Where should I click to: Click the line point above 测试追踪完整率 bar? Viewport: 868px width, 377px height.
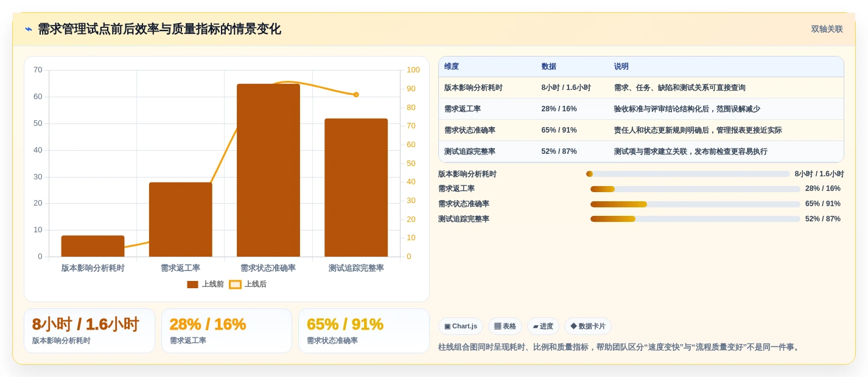356,94
